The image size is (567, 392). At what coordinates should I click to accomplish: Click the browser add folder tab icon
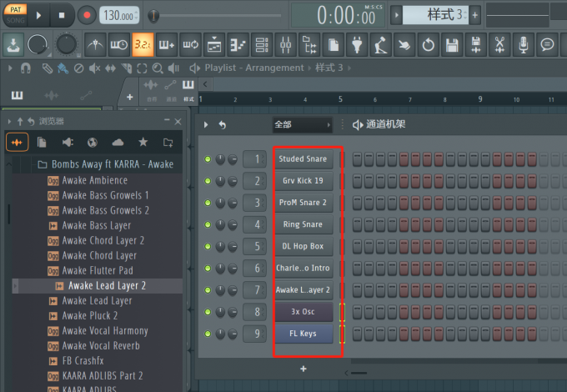point(168,142)
